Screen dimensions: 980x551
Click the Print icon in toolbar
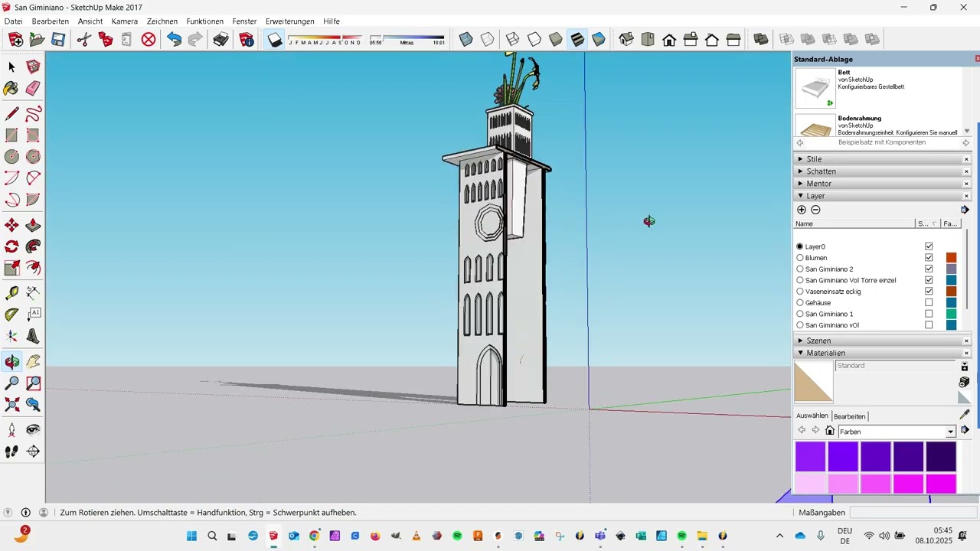point(221,40)
